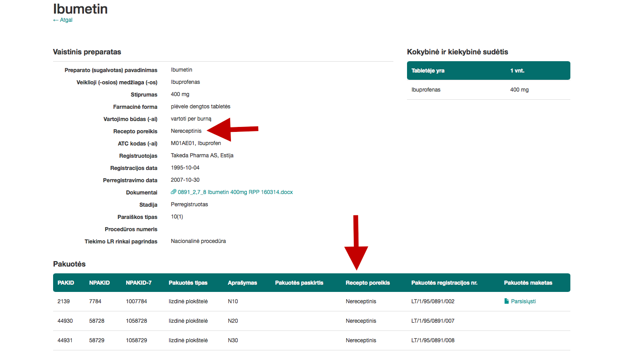Click Ibuprofenas in the composition table
Image resolution: width=623 pixels, height=364 pixels.
[x=426, y=90]
